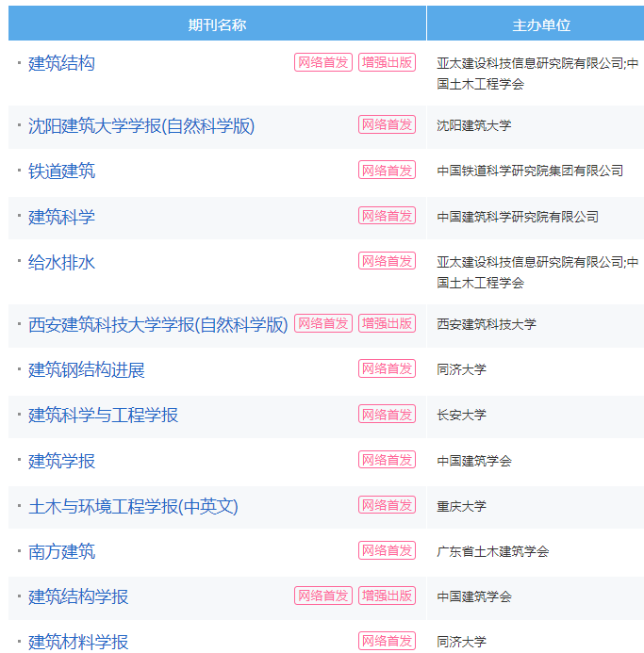This screenshot has width=644, height=653.
Task: Open the 给水排水 journal link
Action: pyautogui.click(x=61, y=262)
